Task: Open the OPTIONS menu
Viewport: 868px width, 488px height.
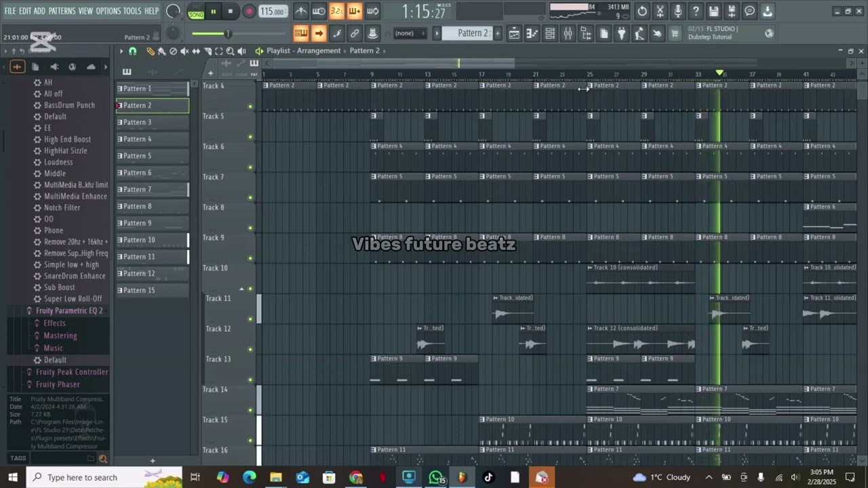Action: tap(108, 11)
